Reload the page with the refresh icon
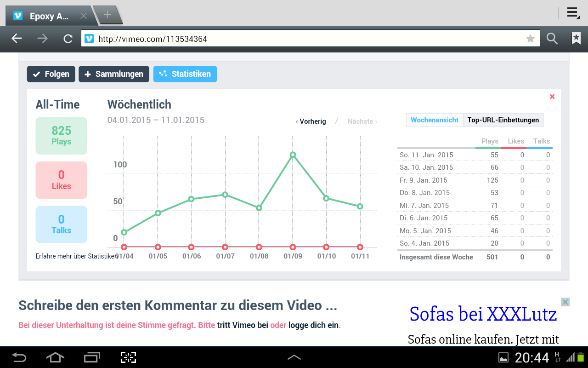This screenshot has height=368, width=588. (68, 39)
